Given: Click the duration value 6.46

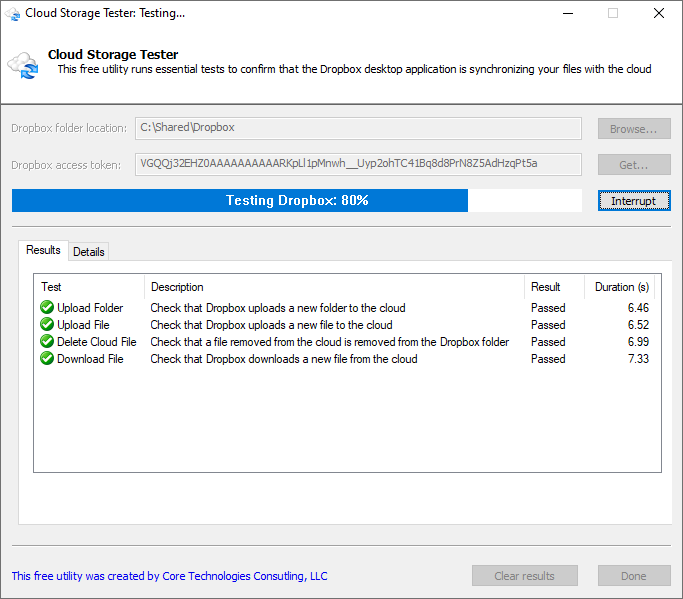Looking at the screenshot, I should pyautogui.click(x=638, y=308).
